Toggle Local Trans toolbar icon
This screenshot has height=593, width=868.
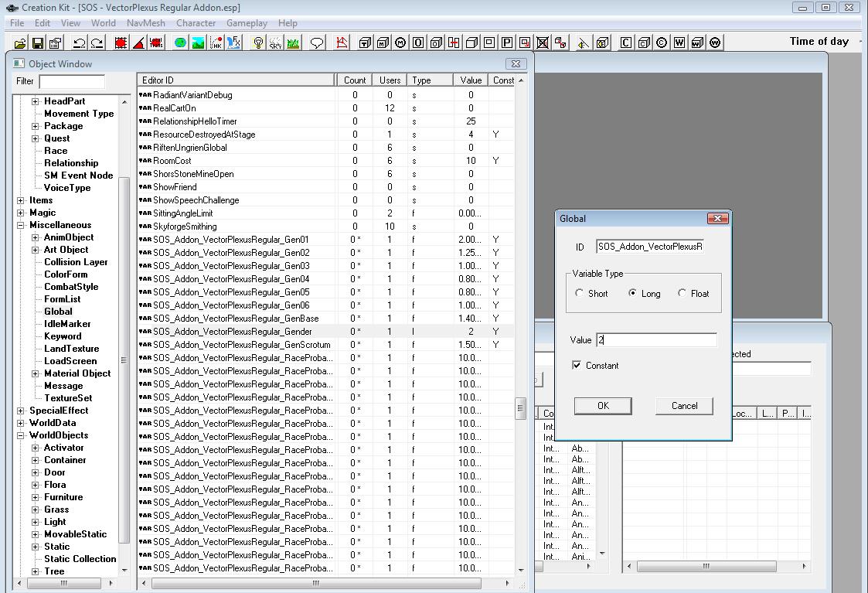pos(156,43)
